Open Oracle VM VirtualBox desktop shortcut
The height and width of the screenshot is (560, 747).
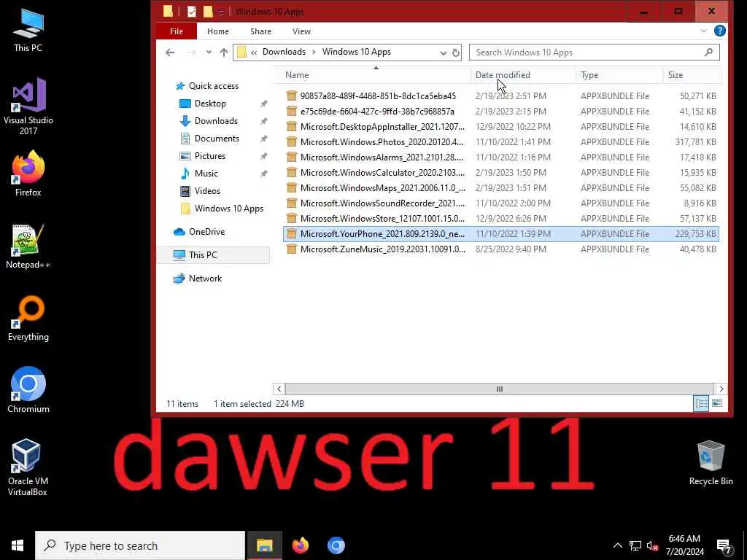(x=28, y=467)
